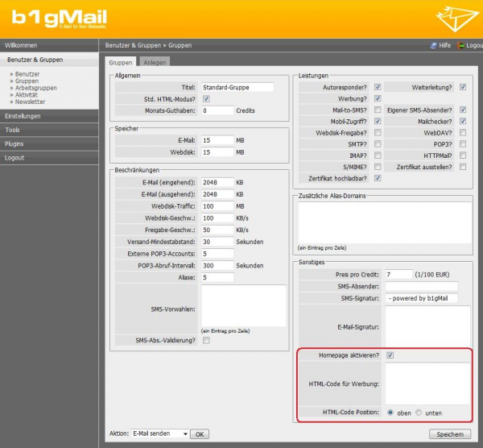Toggle the Std. HTML-Modus checkbox
The height and width of the screenshot is (448, 483).
206,99
